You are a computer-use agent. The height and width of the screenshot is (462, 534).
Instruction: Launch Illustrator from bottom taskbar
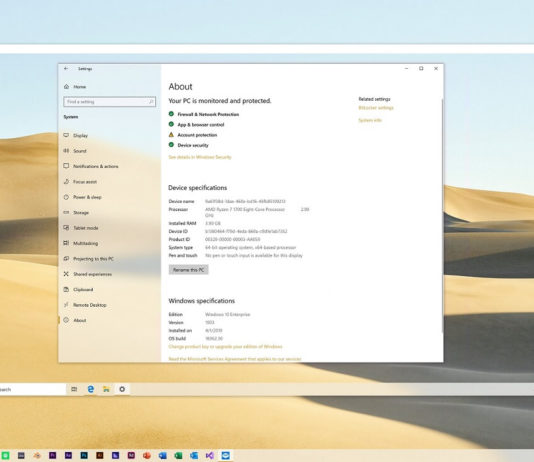click(99, 455)
